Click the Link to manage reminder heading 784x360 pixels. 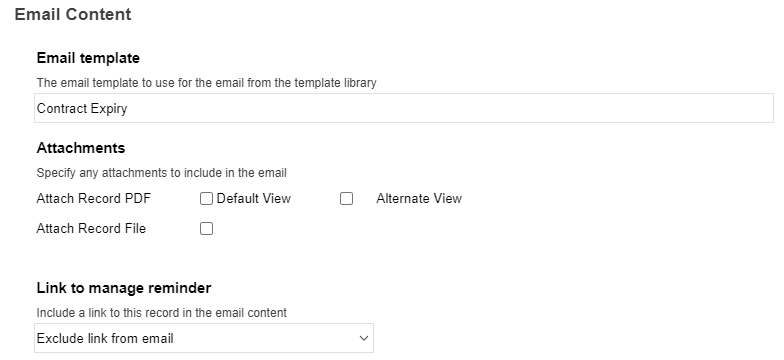click(x=124, y=288)
